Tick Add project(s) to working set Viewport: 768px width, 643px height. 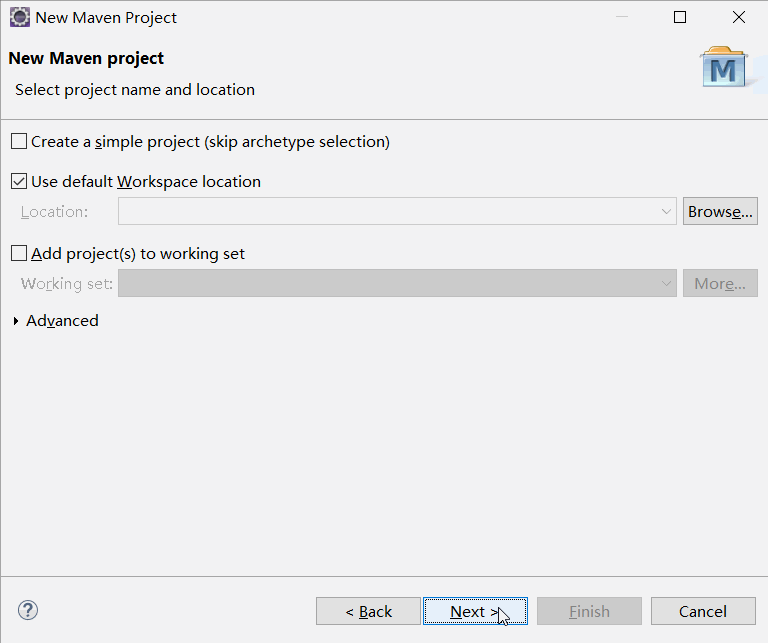(x=19, y=254)
